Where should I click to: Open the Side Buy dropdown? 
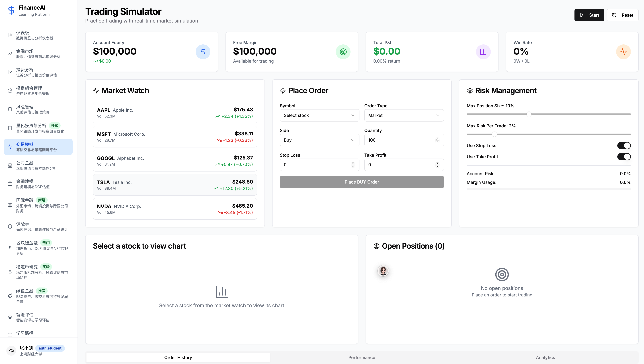319,140
